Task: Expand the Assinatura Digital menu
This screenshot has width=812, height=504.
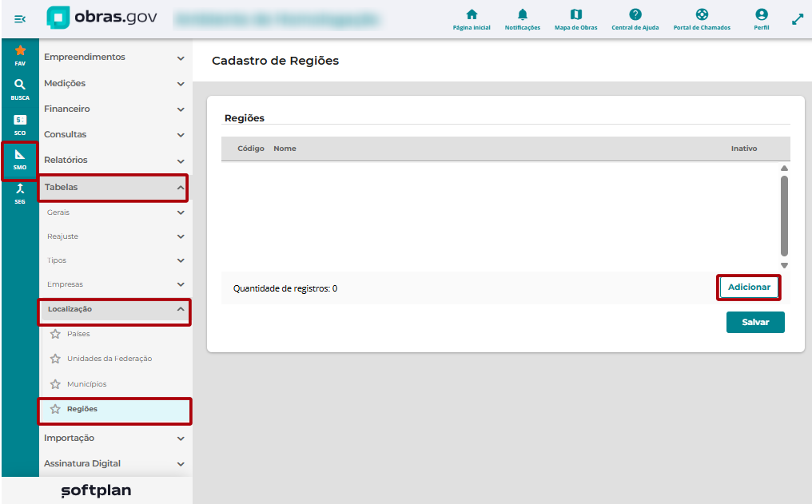Action: [114, 463]
